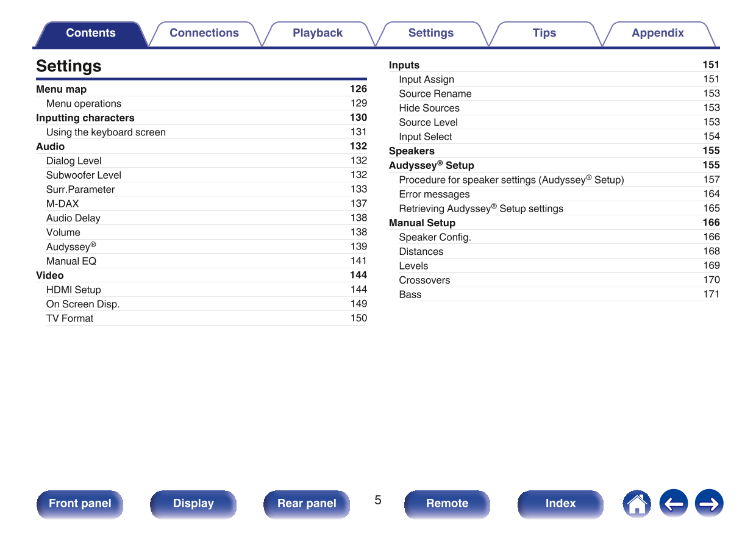756x533 pixels.
Task: Click the Home icon
Action: click(637, 504)
